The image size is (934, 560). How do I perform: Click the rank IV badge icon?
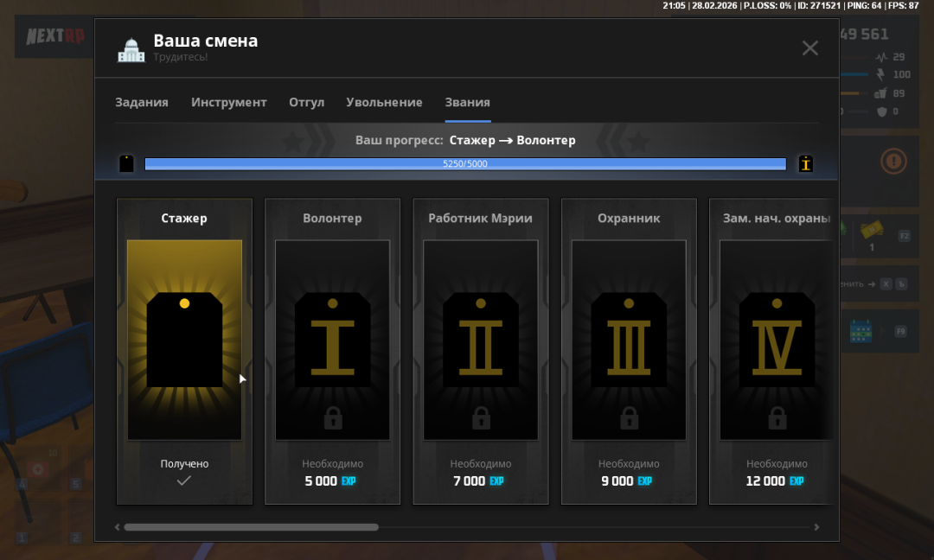click(x=776, y=340)
